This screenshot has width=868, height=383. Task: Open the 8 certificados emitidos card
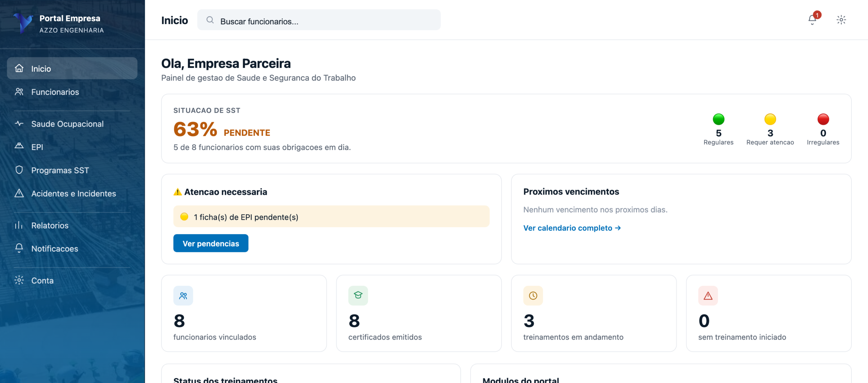click(419, 313)
